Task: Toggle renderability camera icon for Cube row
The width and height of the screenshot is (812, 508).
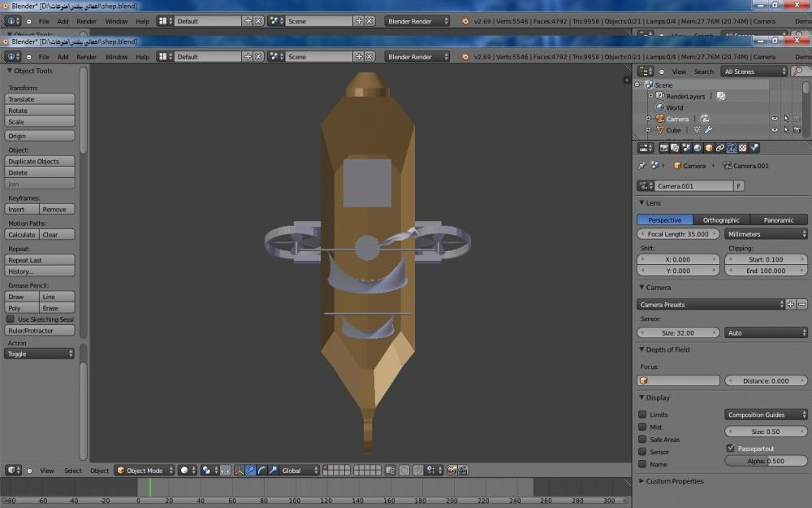Action: (x=797, y=130)
